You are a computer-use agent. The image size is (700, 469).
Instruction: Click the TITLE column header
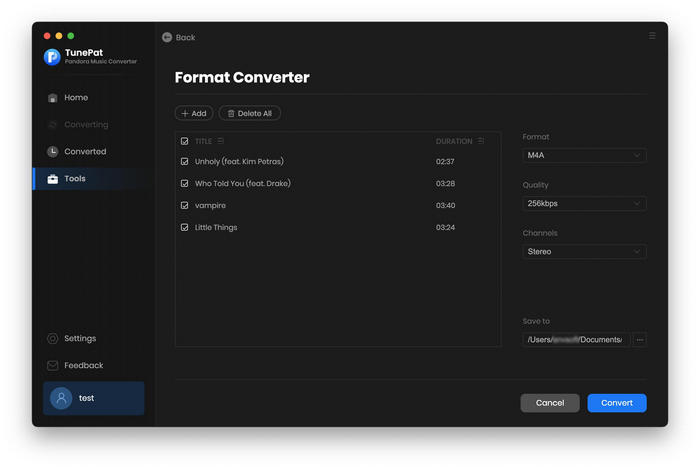(203, 141)
